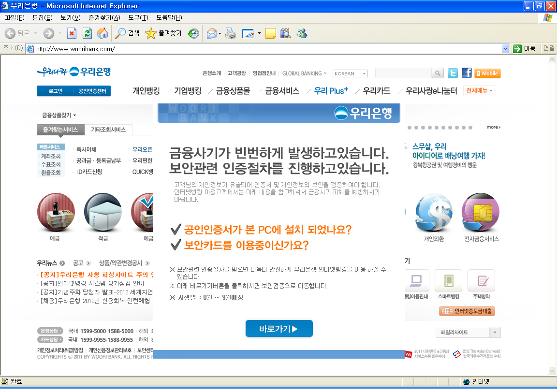This screenshot has width=557, height=392.
Task: Click the 개인외환 globe dollar icon
Action: [x=434, y=212]
